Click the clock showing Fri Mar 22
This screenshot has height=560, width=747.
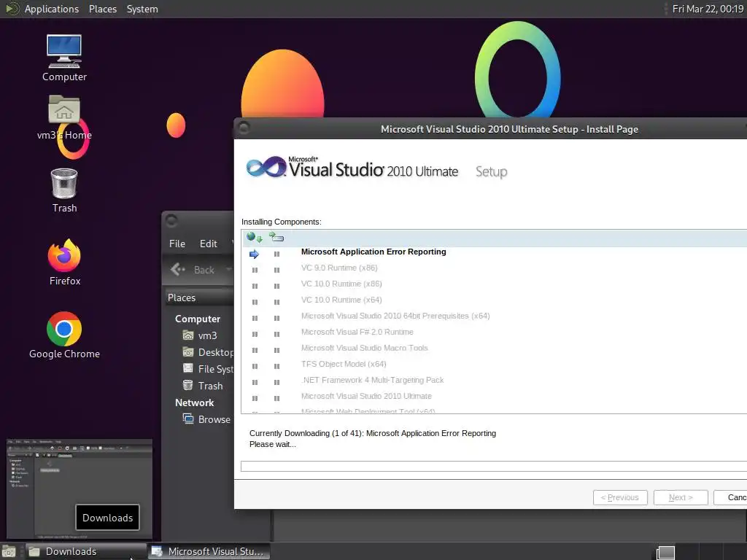click(x=708, y=9)
